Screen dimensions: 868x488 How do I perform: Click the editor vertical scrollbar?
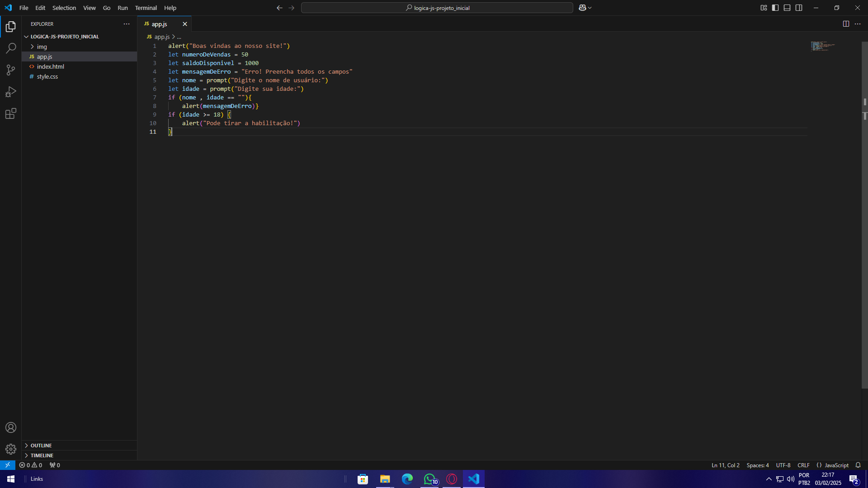tap(864, 215)
